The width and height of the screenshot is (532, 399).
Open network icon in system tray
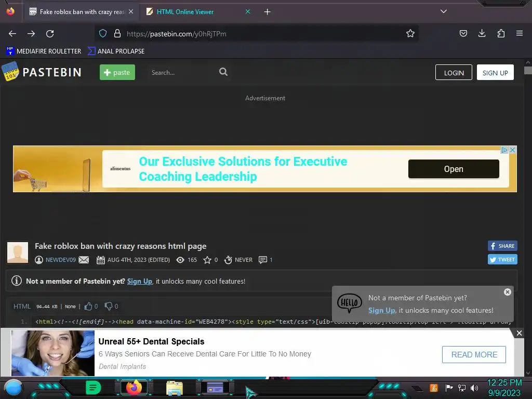[x=462, y=388]
